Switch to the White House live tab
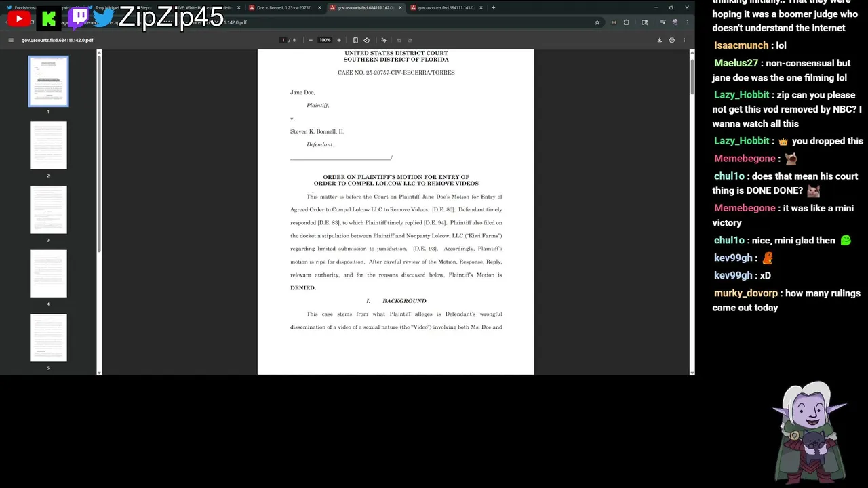Image resolution: width=868 pixels, height=488 pixels. coord(203,7)
